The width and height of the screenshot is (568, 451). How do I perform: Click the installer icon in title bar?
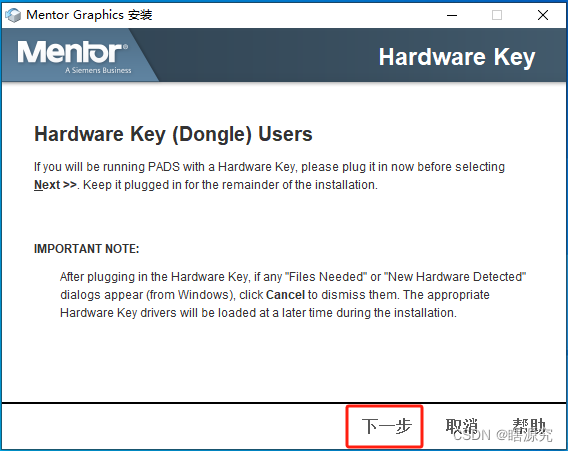[x=13, y=15]
